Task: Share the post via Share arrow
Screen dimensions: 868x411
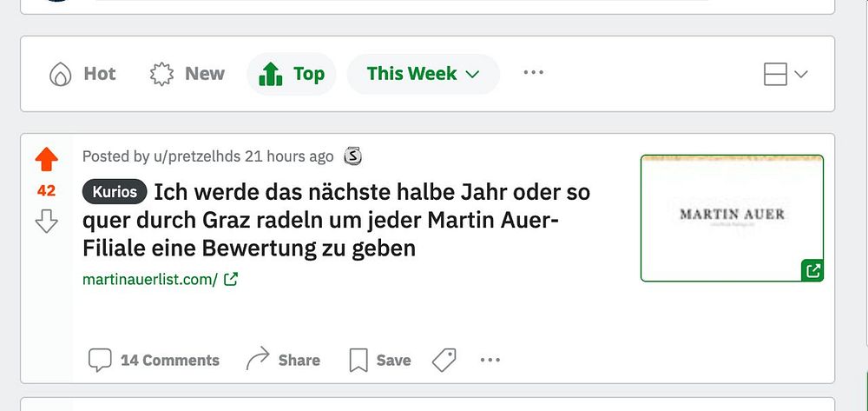Action: pyautogui.click(x=284, y=360)
